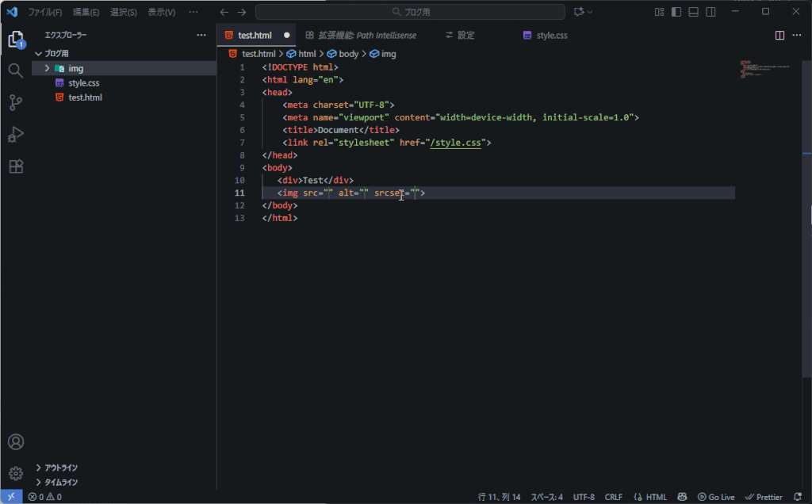Screen dimensions: 812x504
Task: Open the Run and Debug view
Action: tap(15, 135)
